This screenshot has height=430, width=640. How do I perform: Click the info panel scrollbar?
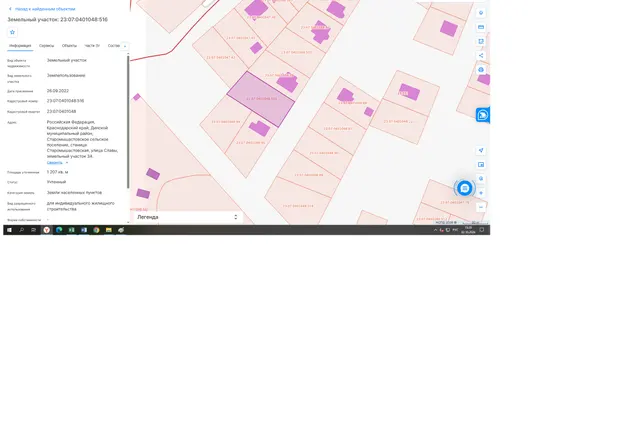click(x=128, y=122)
